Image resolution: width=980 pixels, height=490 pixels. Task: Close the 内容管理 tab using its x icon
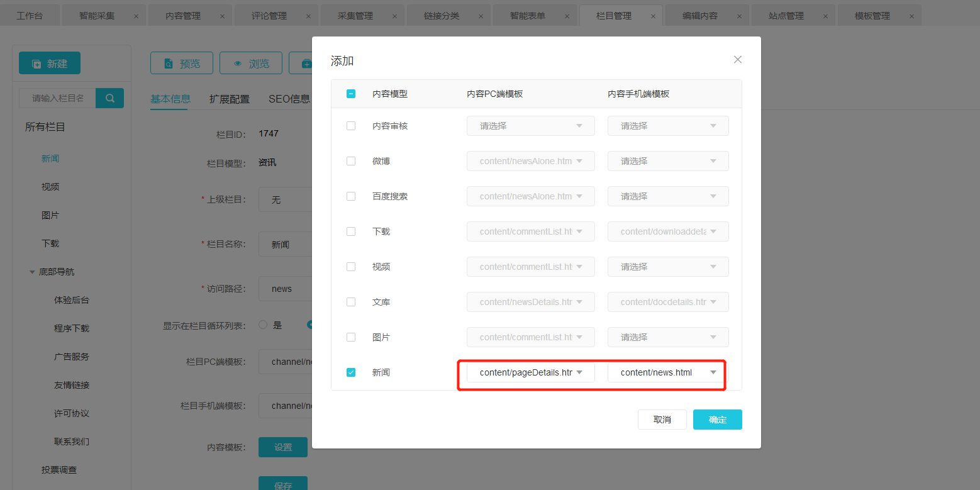tap(222, 16)
